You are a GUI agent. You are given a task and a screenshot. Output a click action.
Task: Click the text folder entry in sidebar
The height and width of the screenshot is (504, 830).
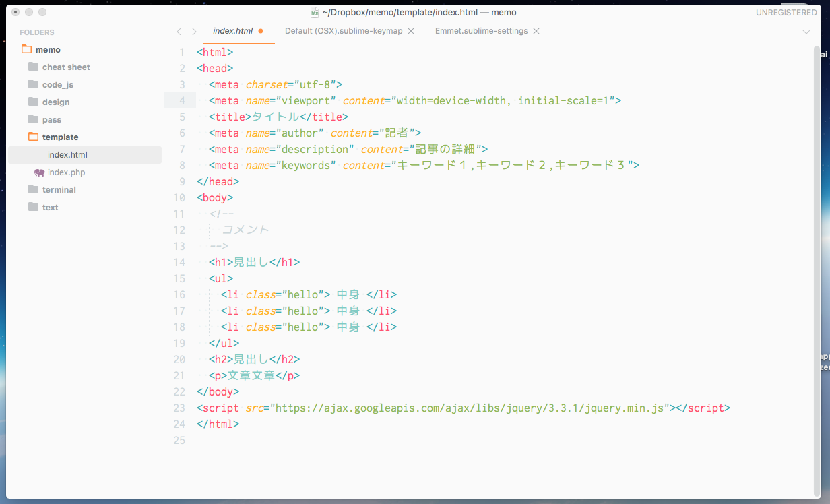pyautogui.click(x=50, y=207)
